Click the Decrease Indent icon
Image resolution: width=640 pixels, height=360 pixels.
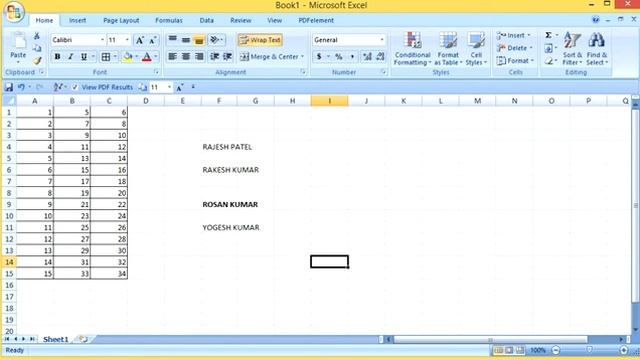pyautogui.click(x=214, y=56)
